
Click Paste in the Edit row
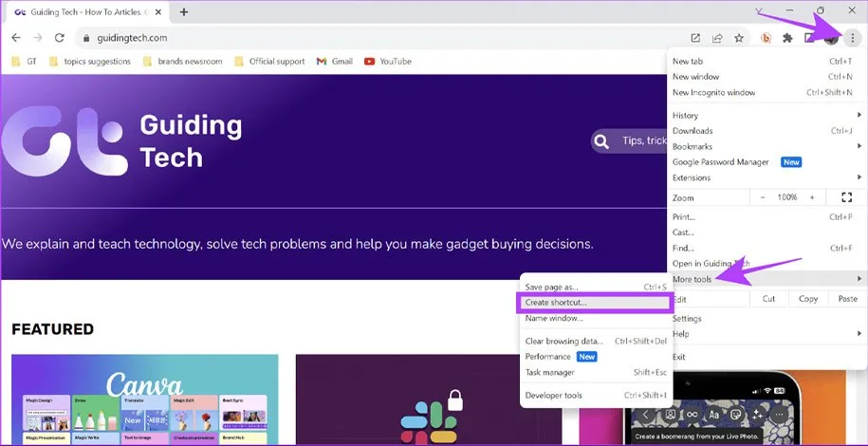point(847,299)
